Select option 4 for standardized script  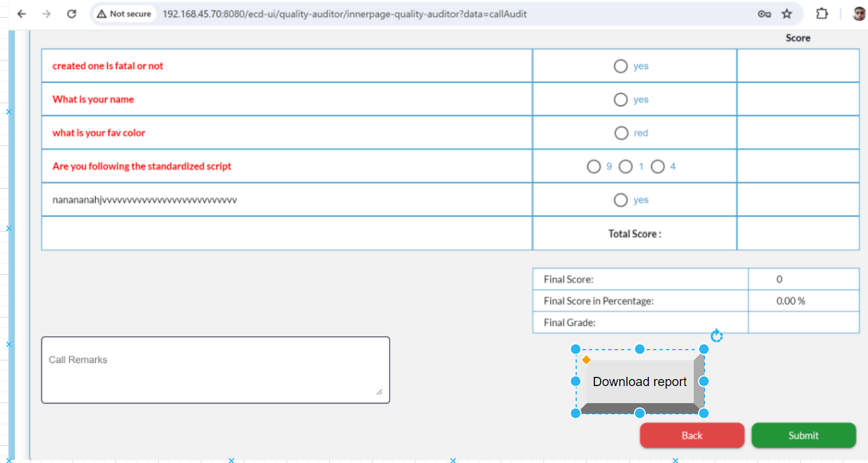click(x=658, y=167)
